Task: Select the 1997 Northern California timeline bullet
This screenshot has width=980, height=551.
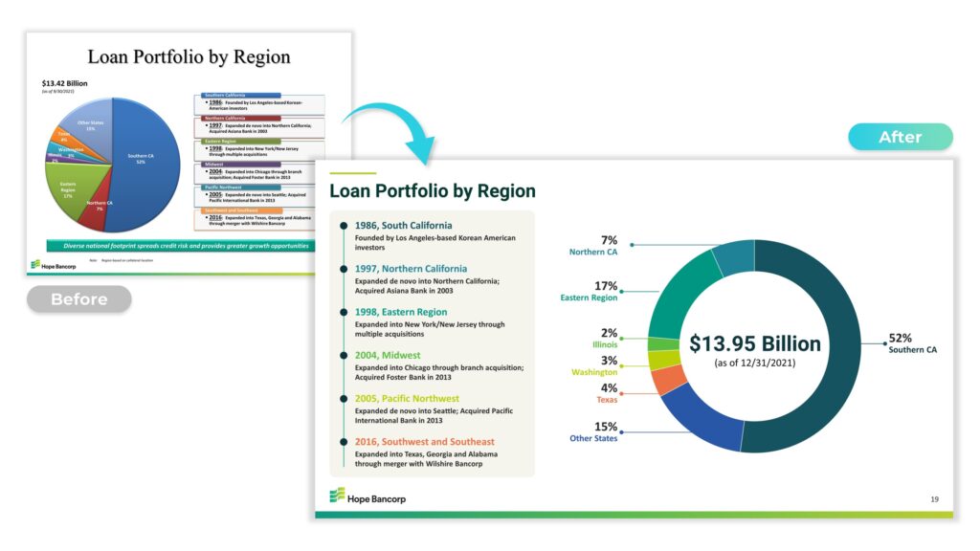Action: click(x=343, y=269)
